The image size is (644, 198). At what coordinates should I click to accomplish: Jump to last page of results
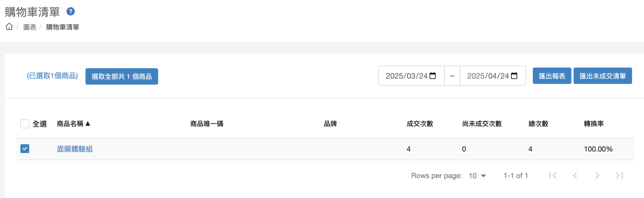coord(619,175)
